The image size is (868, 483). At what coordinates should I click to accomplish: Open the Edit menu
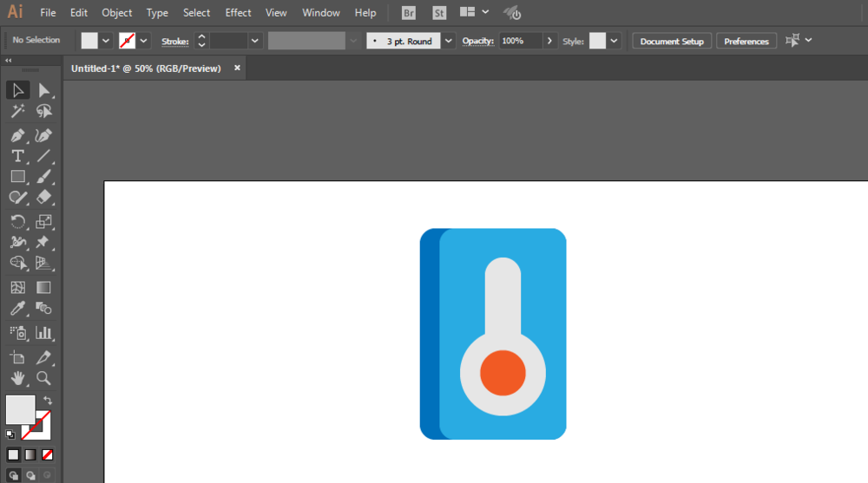(79, 13)
